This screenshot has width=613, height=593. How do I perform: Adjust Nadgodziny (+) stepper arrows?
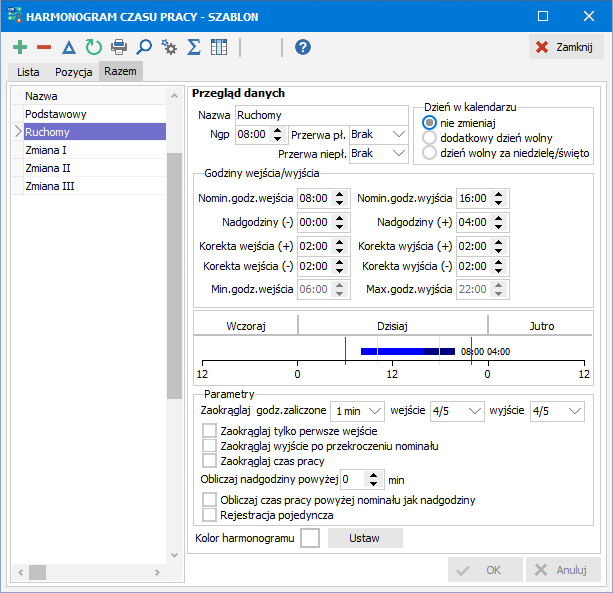point(498,222)
